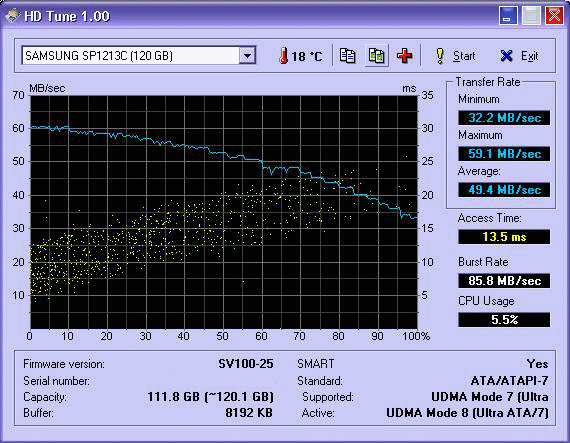Click the blue X Exit icon
This screenshot has height=443, width=570.
click(506, 56)
